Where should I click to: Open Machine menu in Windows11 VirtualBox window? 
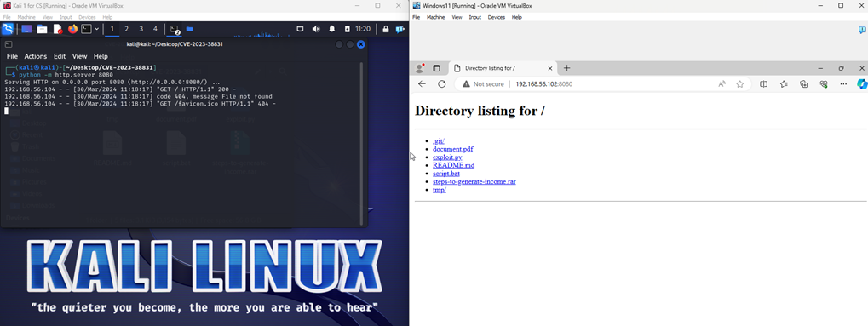[435, 17]
